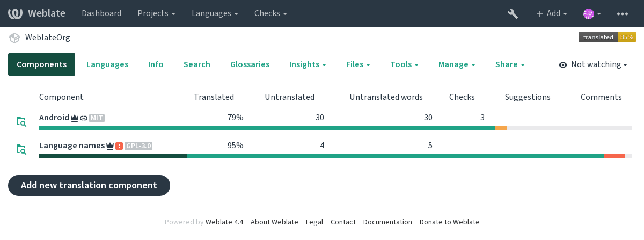Click the crown icon next to Language names
Viewport: 644px width, 240px height.
[x=109, y=146]
